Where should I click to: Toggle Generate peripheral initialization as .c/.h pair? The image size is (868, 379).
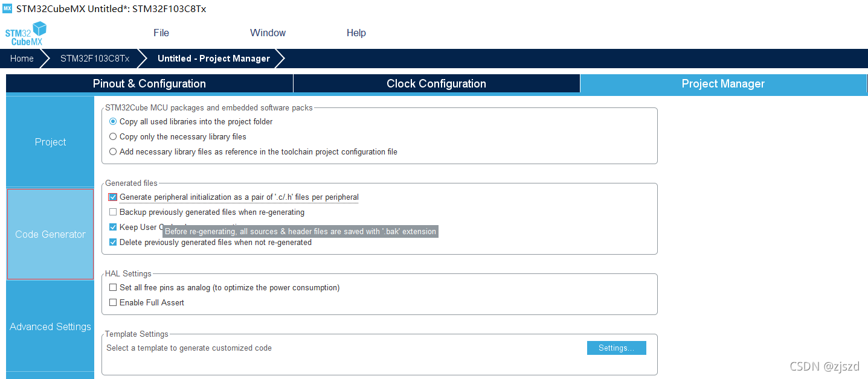113,197
